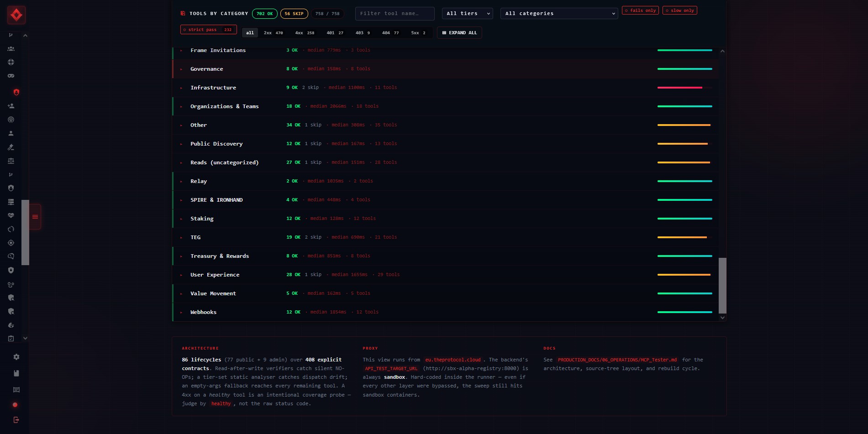Open the All tiers dropdown
This screenshot has height=434, width=868.
468,14
